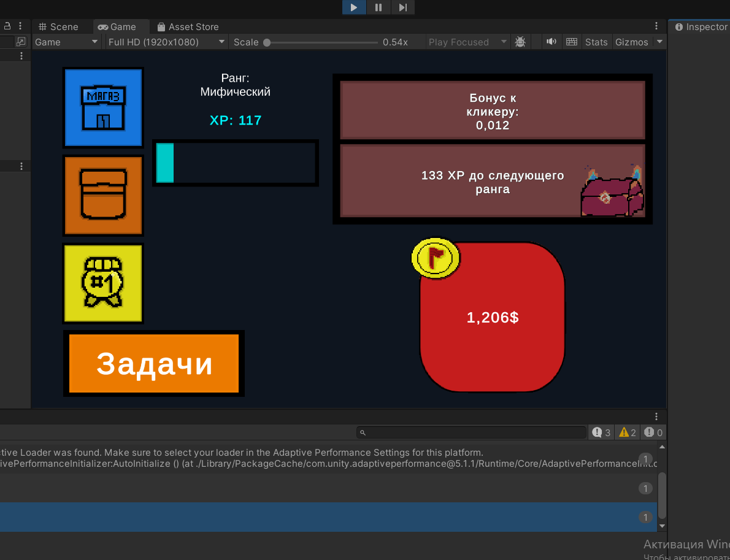Click the orange Задачи button

coord(153,364)
